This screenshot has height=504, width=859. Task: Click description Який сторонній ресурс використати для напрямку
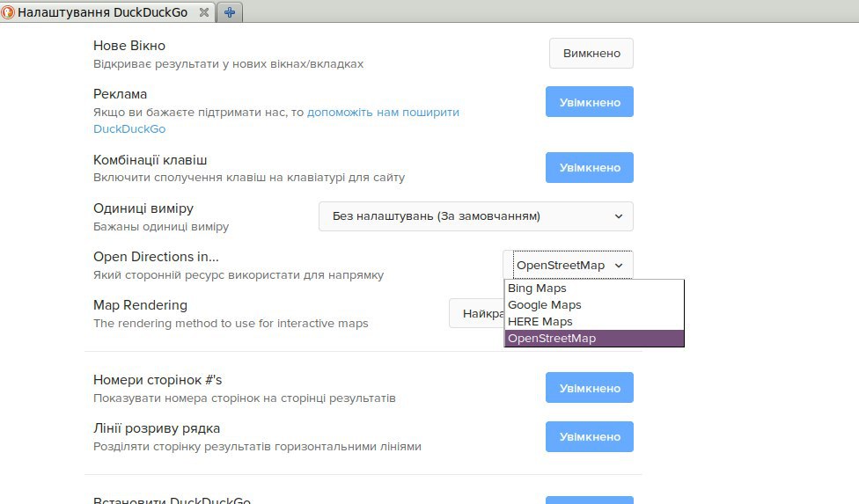point(239,274)
